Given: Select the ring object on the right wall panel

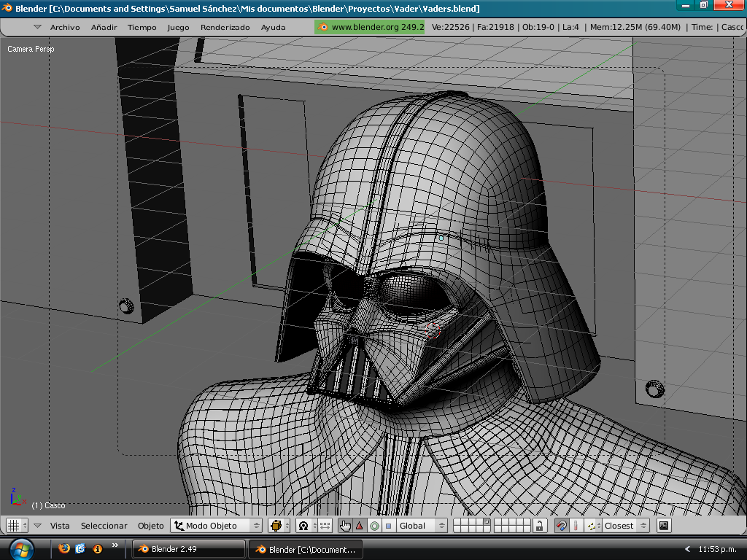Looking at the screenshot, I should [x=654, y=389].
